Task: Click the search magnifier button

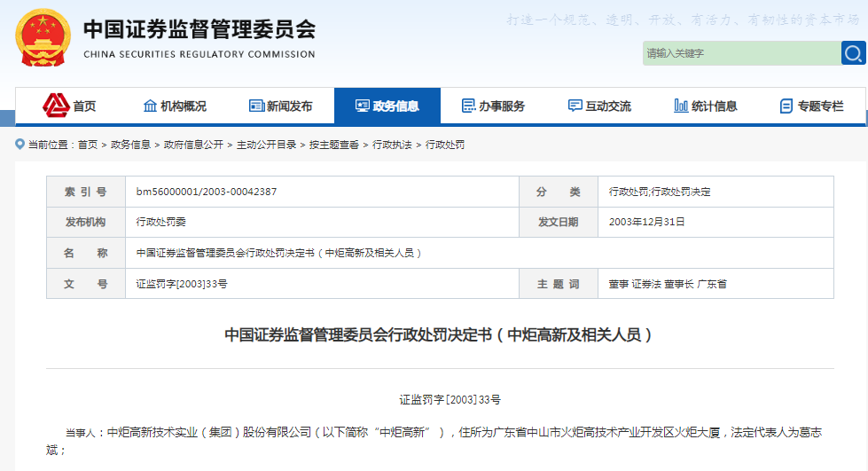Action: 853,53
